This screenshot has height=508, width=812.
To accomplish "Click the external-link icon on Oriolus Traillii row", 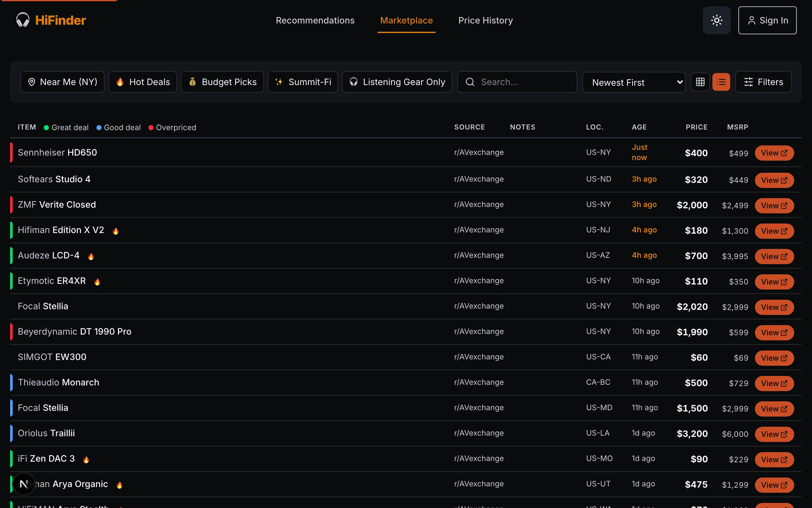I will click(784, 434).
